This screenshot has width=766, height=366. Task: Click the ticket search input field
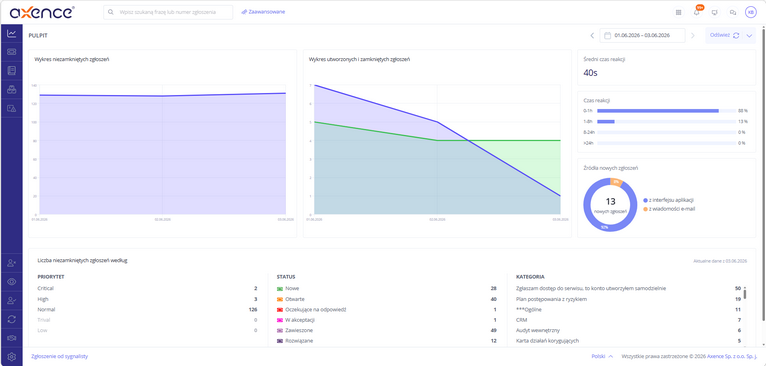coord(168,12)
